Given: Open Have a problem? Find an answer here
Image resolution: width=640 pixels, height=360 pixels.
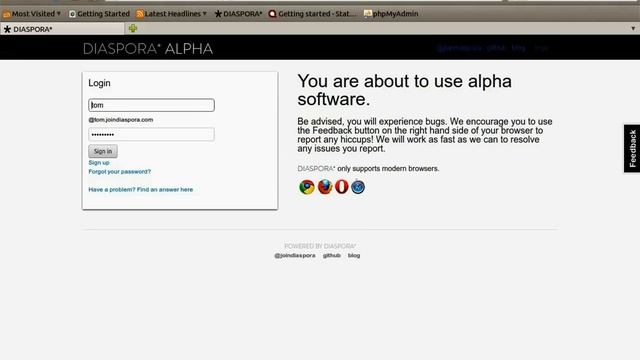Looking at the screenshot, I should point(141,189).
